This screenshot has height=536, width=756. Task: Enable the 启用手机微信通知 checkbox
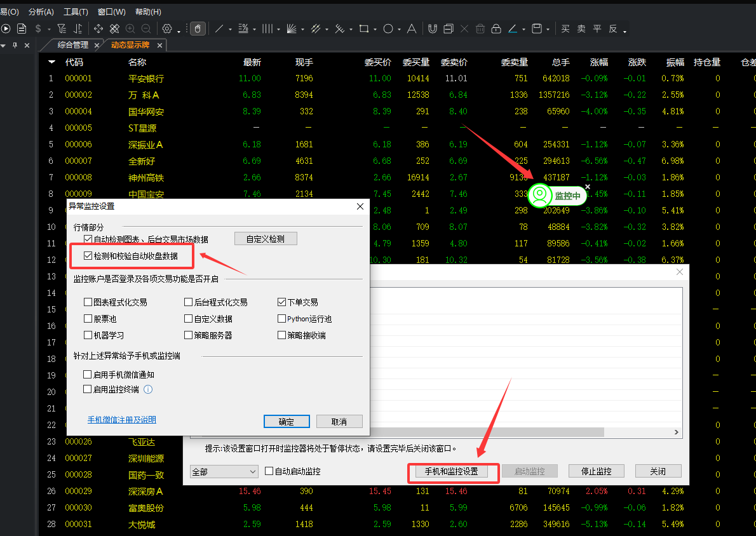[88, 375]
